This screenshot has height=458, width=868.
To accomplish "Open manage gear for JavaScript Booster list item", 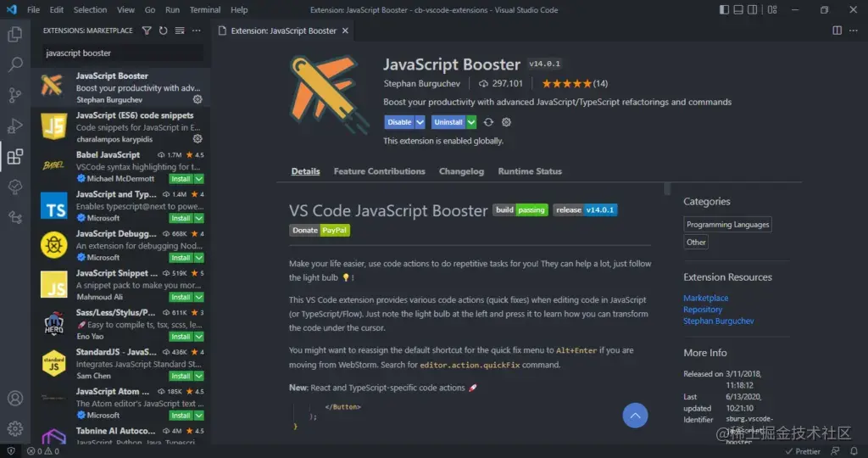I will (198, 99).
